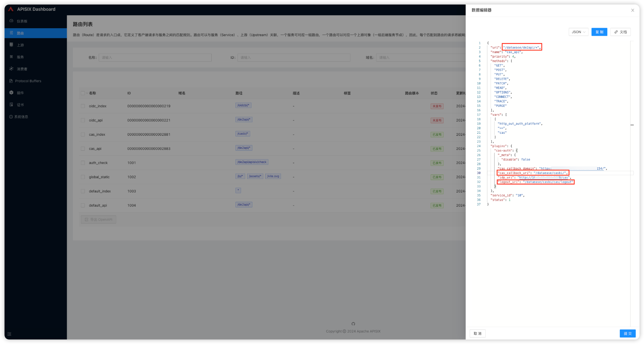Click the 复制 copy button
The image size is (644, 344).
(599, 32)
